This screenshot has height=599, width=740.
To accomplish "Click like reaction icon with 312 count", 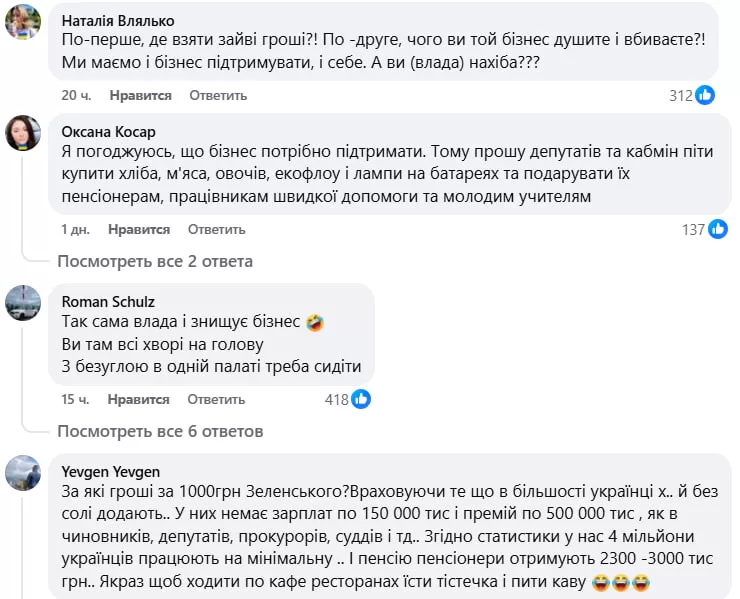I will click(x=706, y=96).
